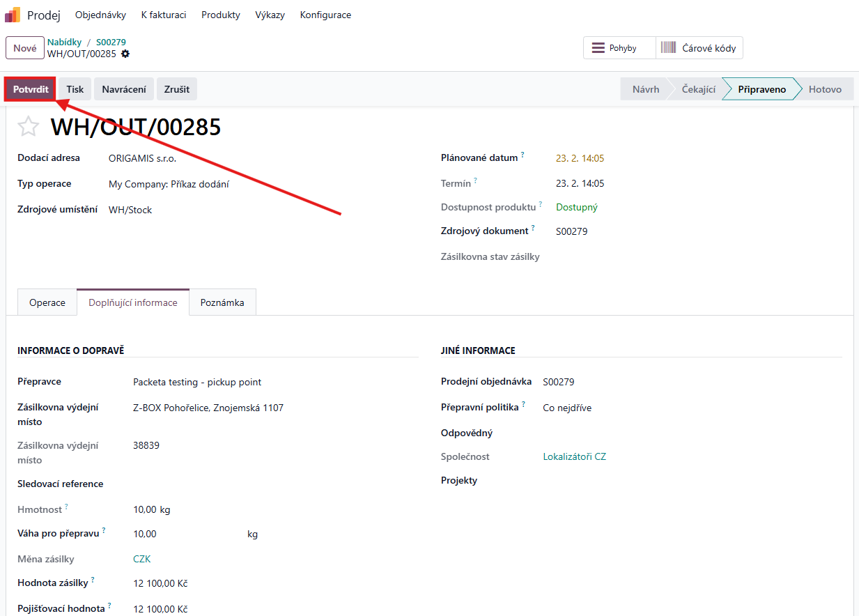Open the Pohyby hamburger icon button
The width and height of the screenshot is (859, 616).
tap(598, 48)
